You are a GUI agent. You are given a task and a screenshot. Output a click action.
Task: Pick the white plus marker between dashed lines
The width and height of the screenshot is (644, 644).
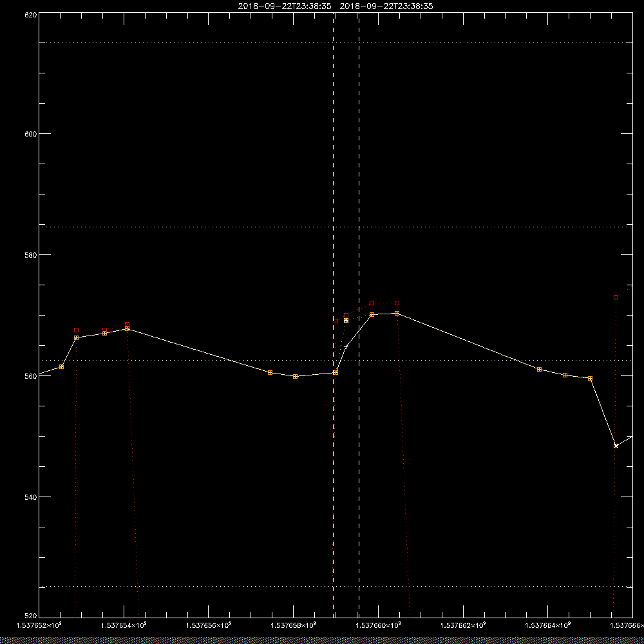click(x=346, y=346)
